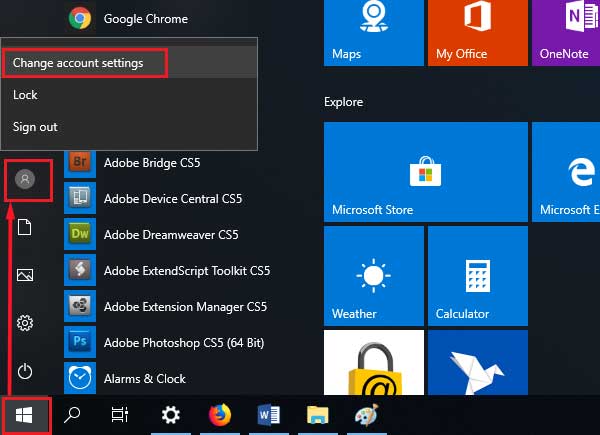Viewport: 600px width, 435px height.
Task: Choose Lock from the account menu
Action: coord(129,94)
